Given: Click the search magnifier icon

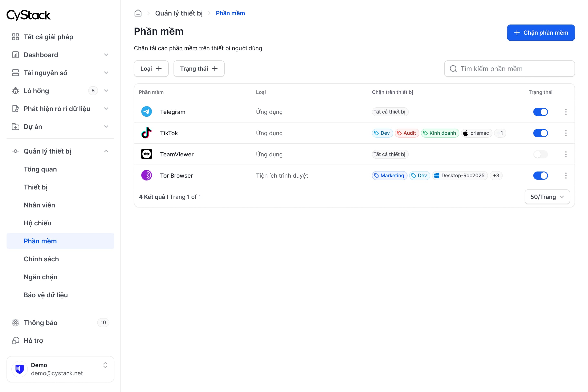Looking at the screenshot, I should point(453,69).
